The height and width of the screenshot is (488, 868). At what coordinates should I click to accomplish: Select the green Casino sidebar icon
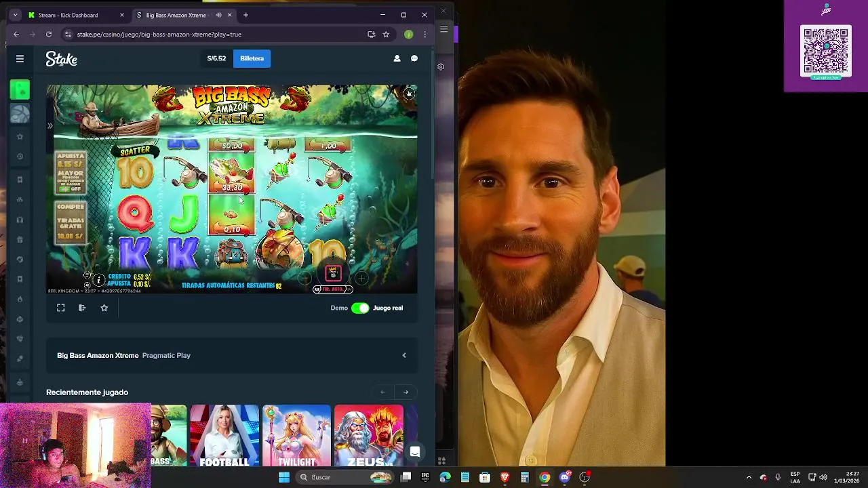20,89
